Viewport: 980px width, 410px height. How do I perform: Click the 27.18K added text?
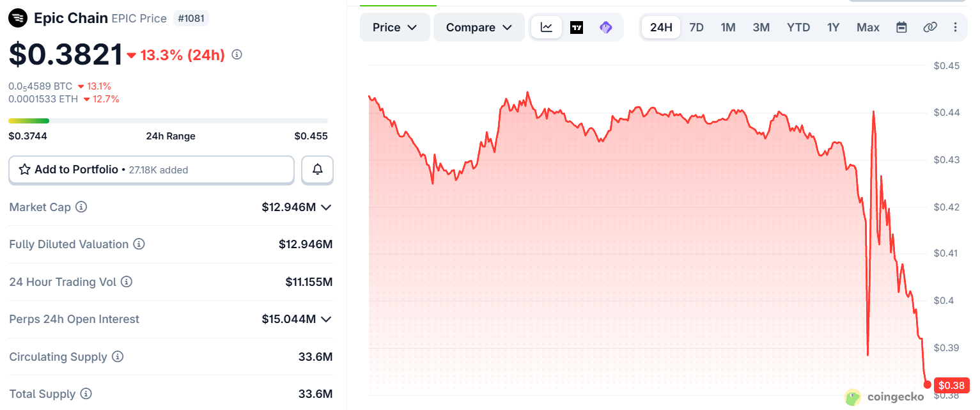tap(157, 170)
